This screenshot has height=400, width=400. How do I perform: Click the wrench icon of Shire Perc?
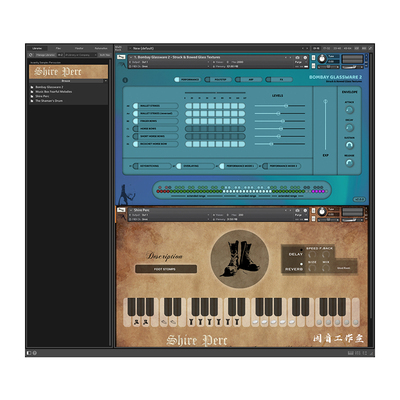pos(121,210)
